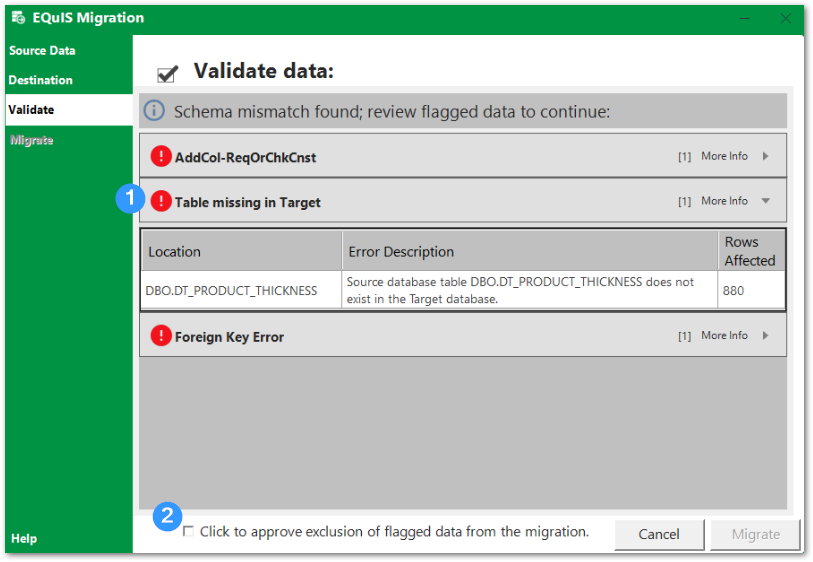This screenshot has width=813, height=562.
Task: Click the info icon next to Schema mismatch message
Action: pyautogui.click(x=154, y=110)
